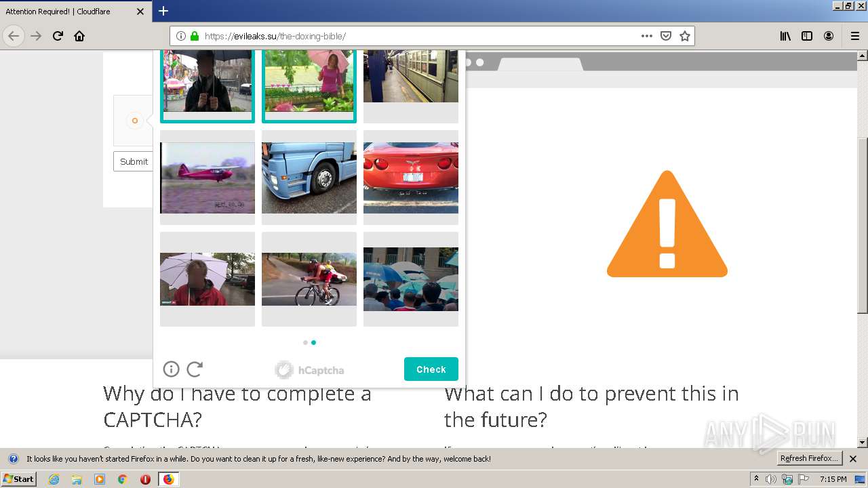The width and height of the screenshot is (868, 488).
Task: Select the Attention Required Cloudflare tab
Action: [x=76, y=12]
